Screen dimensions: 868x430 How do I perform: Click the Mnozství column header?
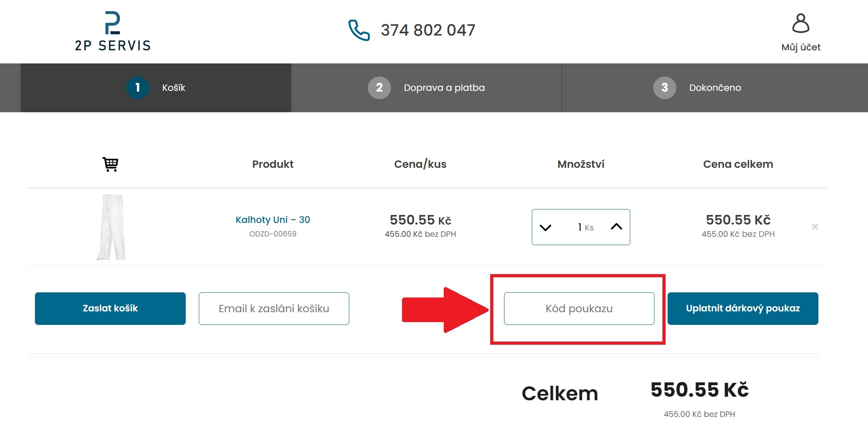click(580, 164)
